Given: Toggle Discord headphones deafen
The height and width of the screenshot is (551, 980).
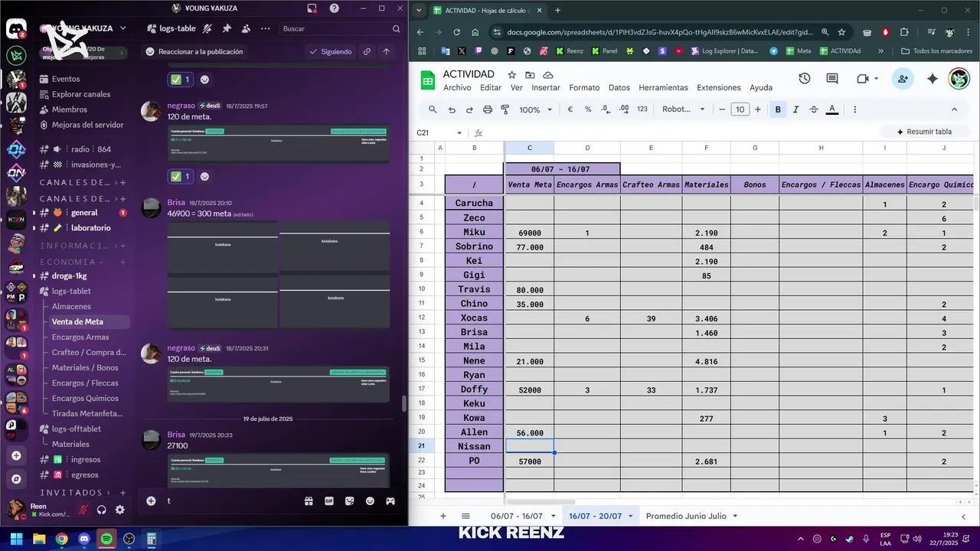Looking at the screenshot, I should 101,510.
